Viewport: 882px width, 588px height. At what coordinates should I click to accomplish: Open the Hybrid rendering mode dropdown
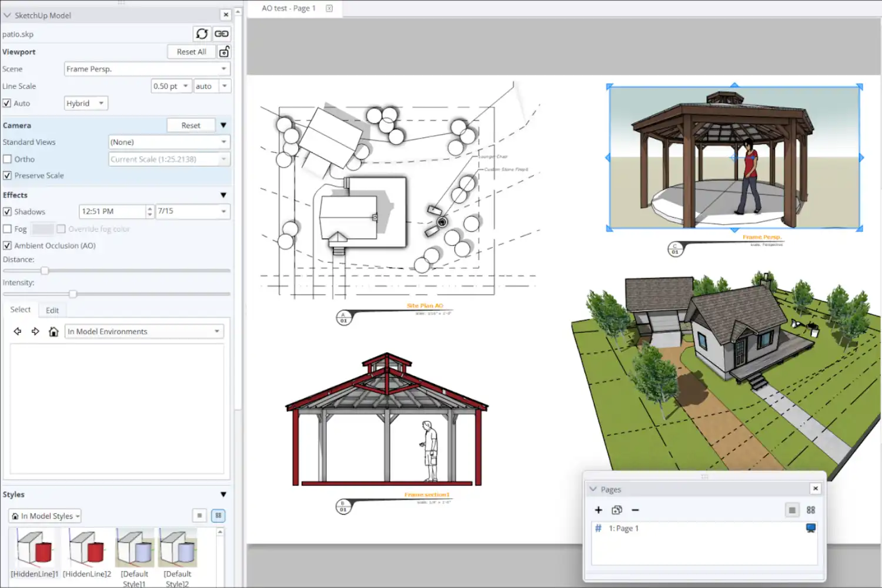85,103
